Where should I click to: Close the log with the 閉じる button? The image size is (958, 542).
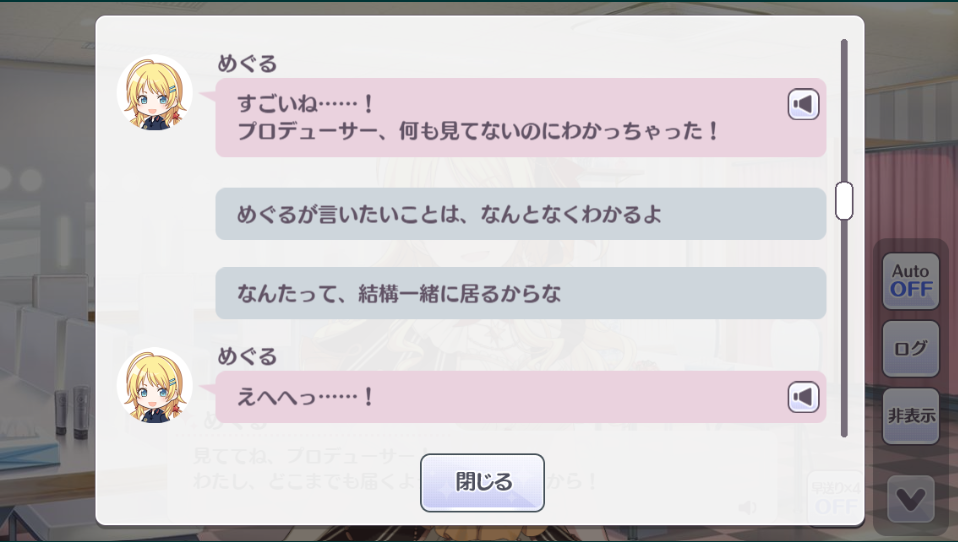pyautogui.click(x=482, y=482)
